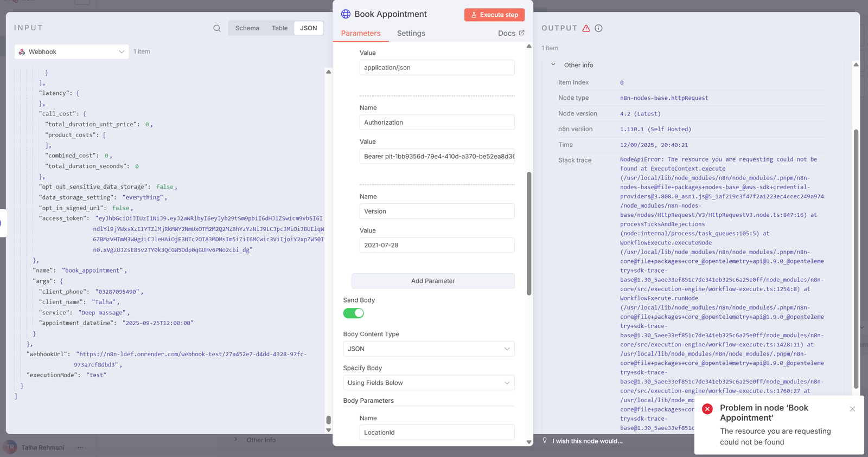Click the Book Appointment node title

click(x=391, y=14)
